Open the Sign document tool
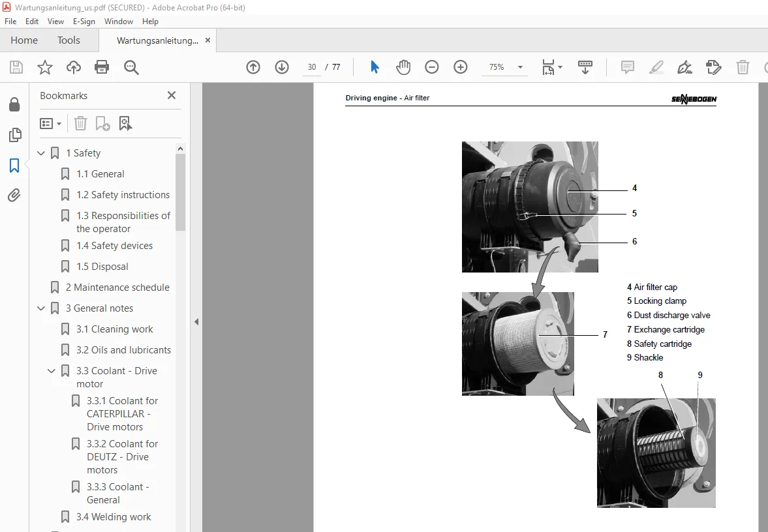 (x=684, y=67)
